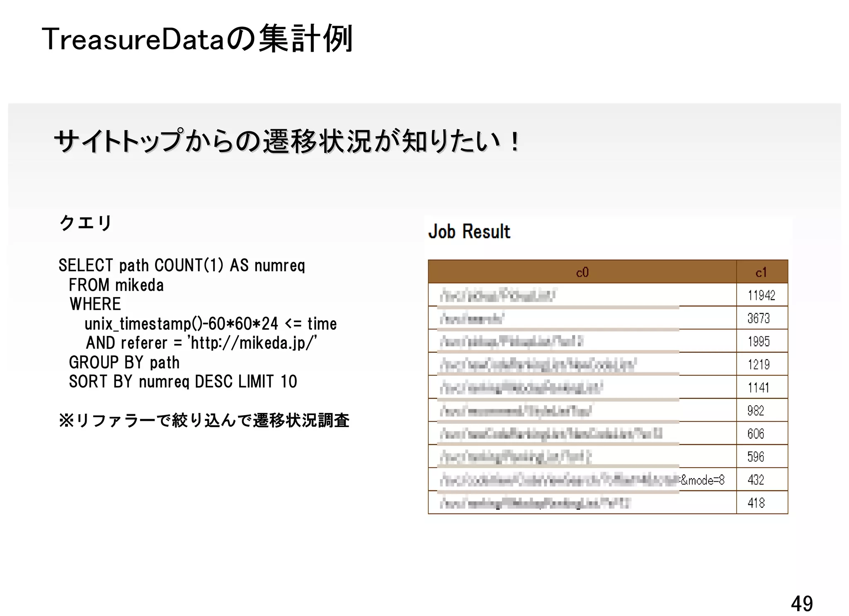Click the SELECT path COUNT(1) AS numreq line
Image resolution: width=849 pixels, height=616 pixels.
[182, 266]
